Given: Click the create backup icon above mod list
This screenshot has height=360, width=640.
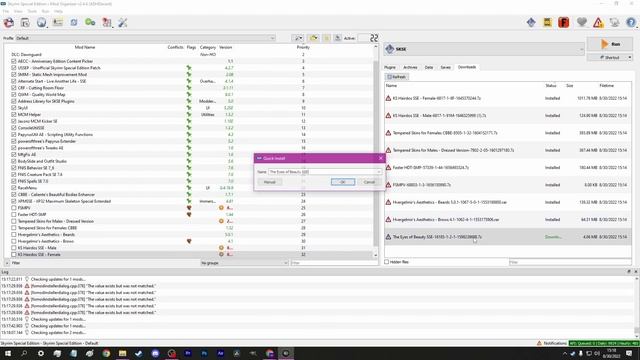Looking at the screenshot, I should [x=338, y=38].
